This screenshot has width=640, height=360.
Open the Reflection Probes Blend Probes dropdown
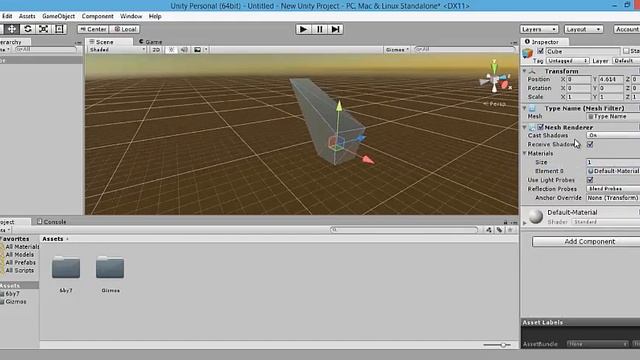point(613,189)
